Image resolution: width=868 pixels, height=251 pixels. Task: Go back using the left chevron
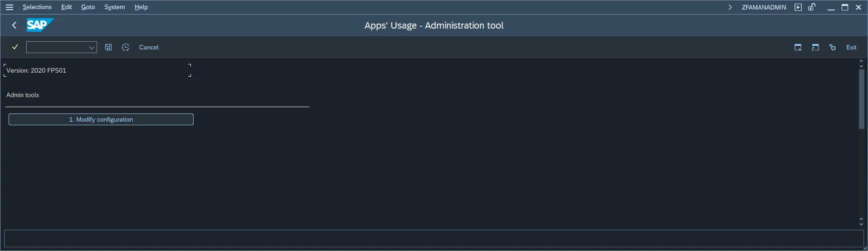[x=15, y=25]
